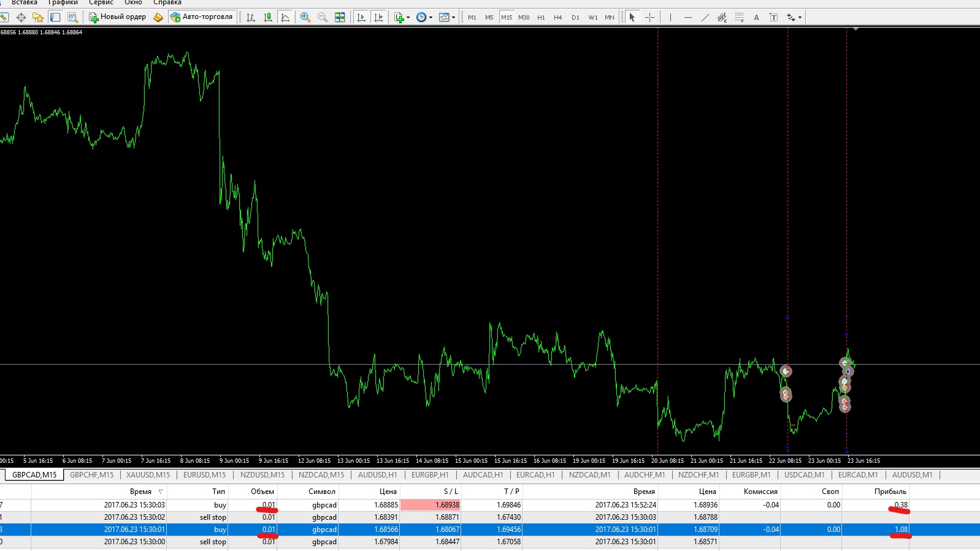This screenshot has height=551, width=980.
Task: Select the buy trade with profit 0.38
Action: point(454,505)
